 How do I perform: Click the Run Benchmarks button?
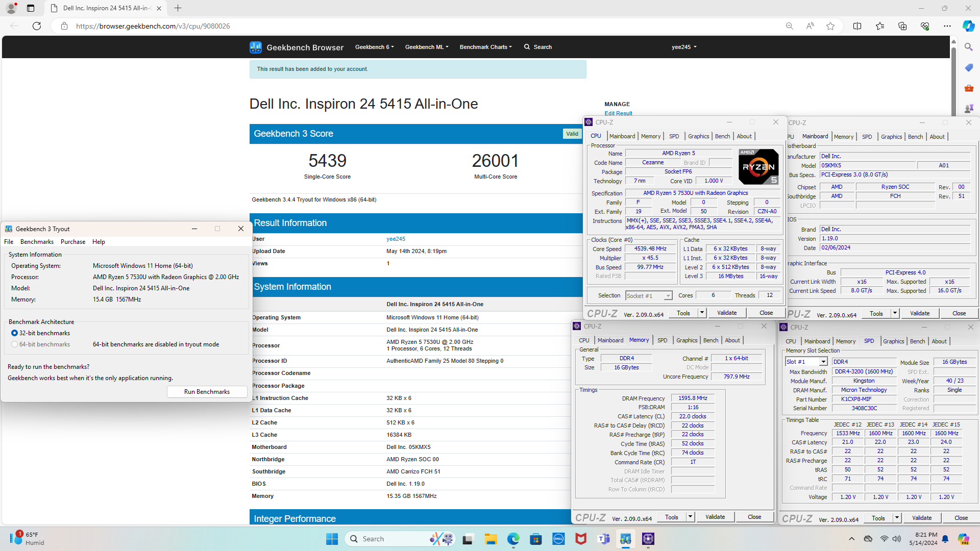coord(207,392)
